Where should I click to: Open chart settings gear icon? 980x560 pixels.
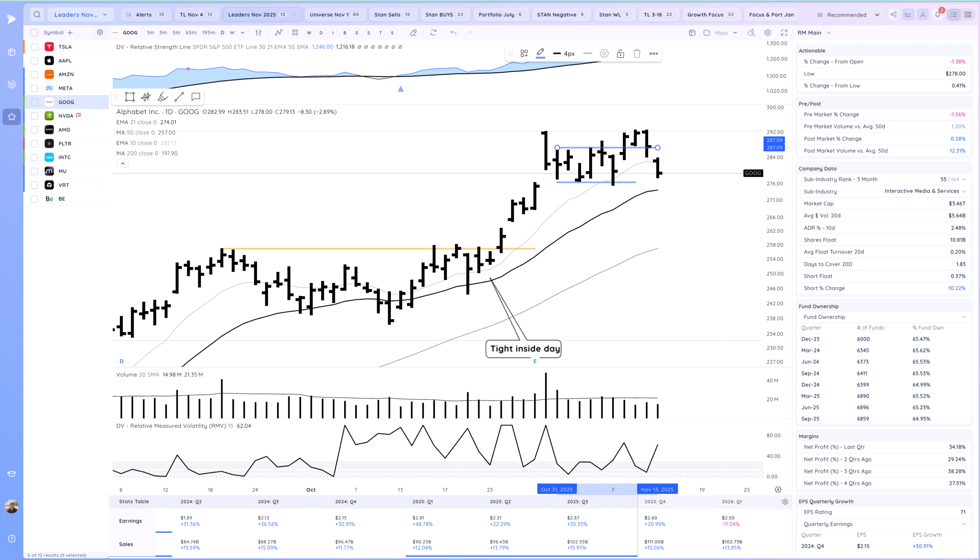pos(767,33)
